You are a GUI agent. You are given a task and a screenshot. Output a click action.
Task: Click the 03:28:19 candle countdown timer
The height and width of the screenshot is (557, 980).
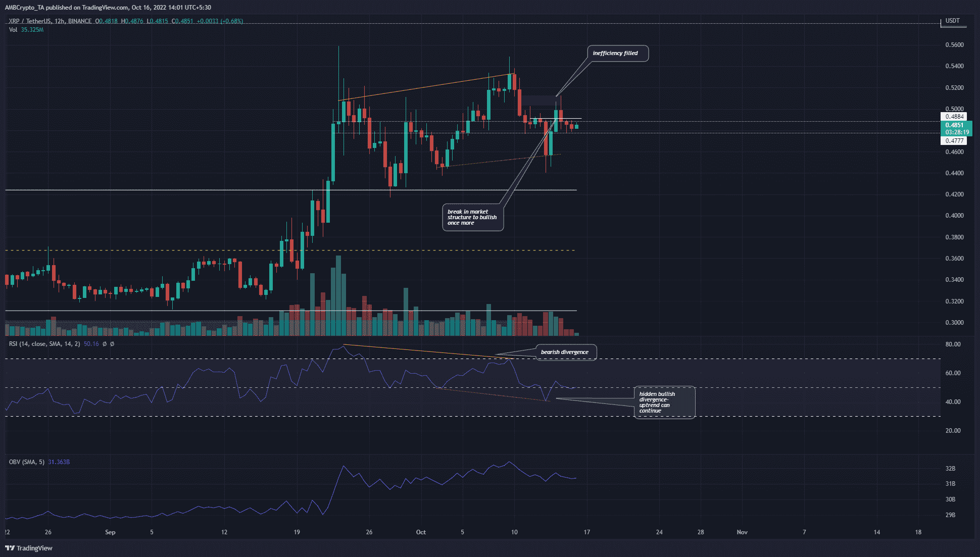coord(957,132)
